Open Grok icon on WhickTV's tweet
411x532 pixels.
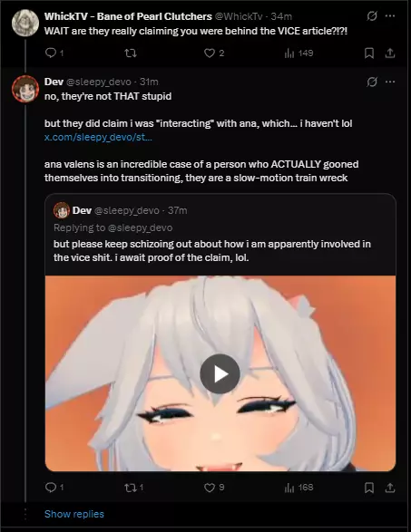click(x=372, y=16)
